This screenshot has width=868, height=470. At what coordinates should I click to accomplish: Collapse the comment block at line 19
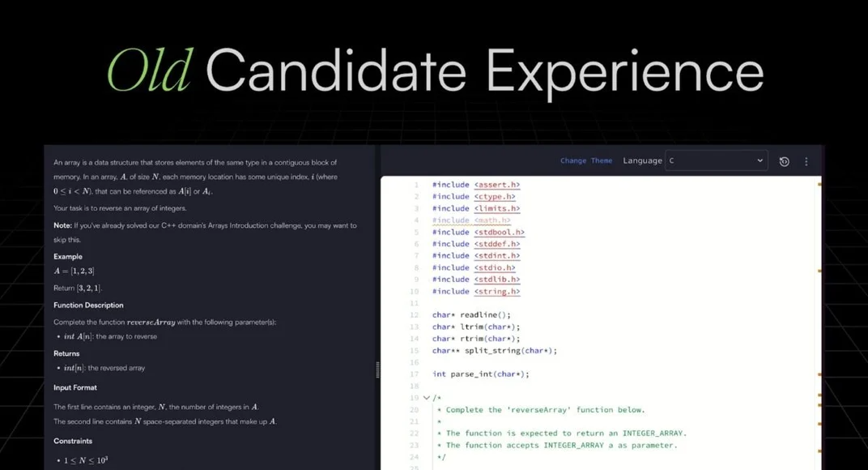pos(426,398)
